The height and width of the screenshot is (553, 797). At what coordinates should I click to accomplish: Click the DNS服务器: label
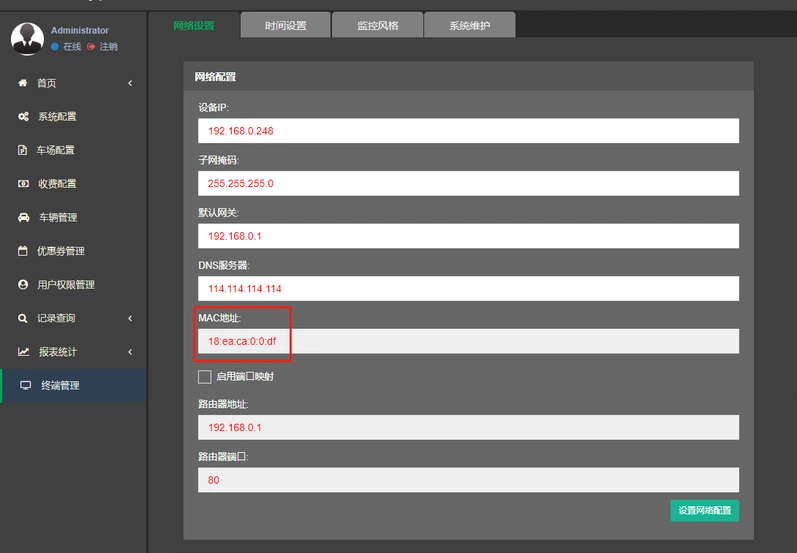coord(224,265)
